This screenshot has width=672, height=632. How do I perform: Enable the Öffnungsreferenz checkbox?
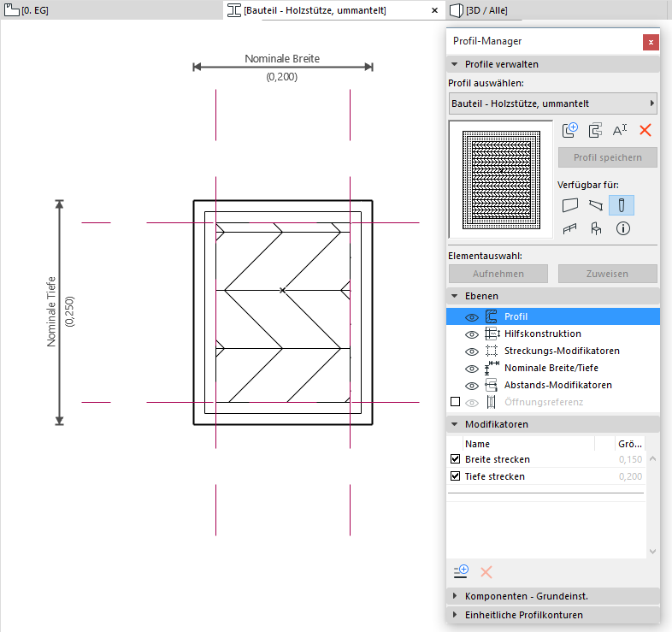coord(455,402)
